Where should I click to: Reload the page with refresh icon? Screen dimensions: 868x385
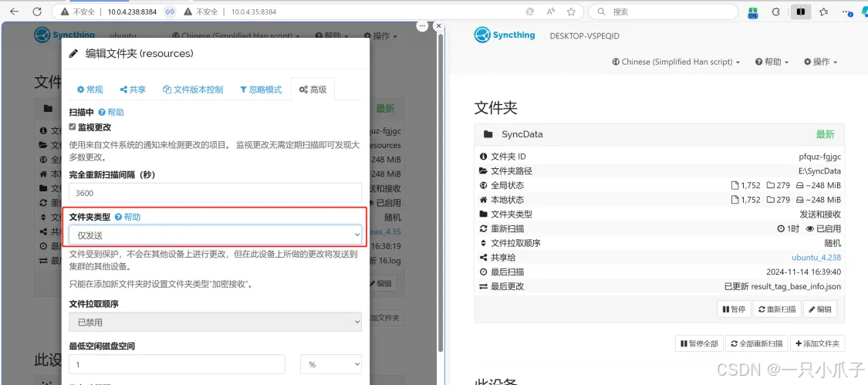tap(37, 11)
